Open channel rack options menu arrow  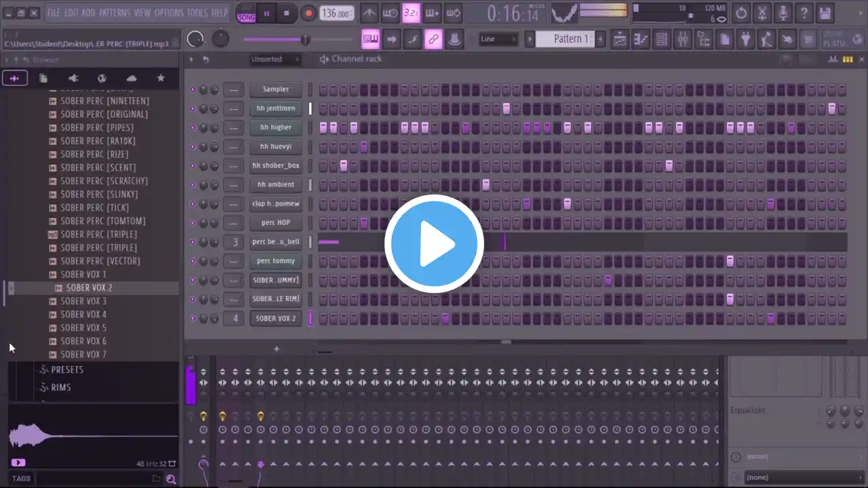pyautogui.click(x=191, y=59)
